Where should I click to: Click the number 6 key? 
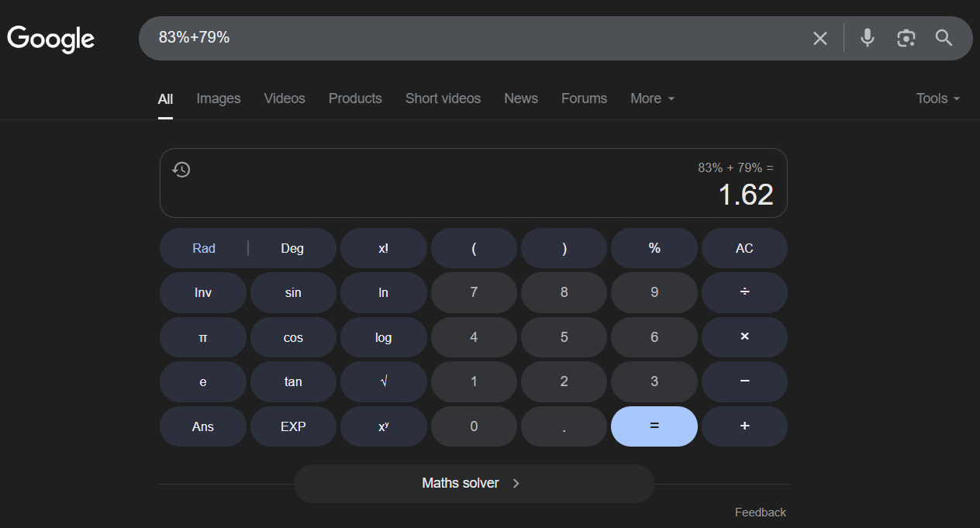pyautogui.click(x=654, y=337)
